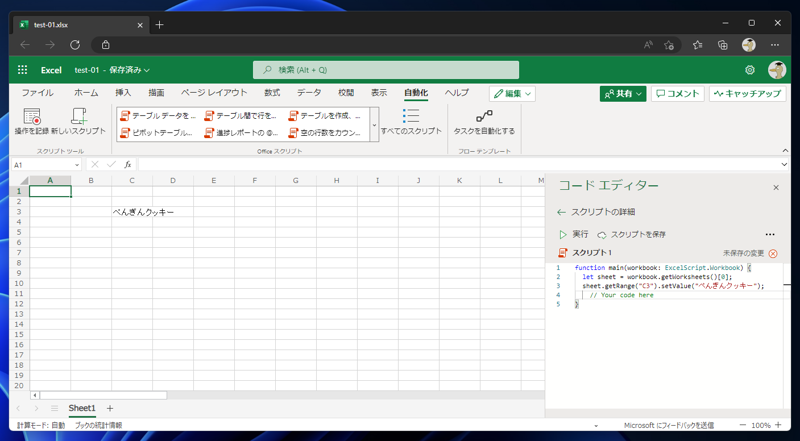Screen dimensions: 800x441
Task: Open all sheets list icon
Action: click(x=54, y=408)
